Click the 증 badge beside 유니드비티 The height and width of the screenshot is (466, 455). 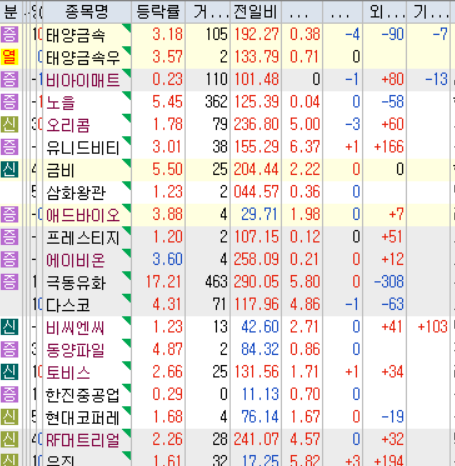9,147
